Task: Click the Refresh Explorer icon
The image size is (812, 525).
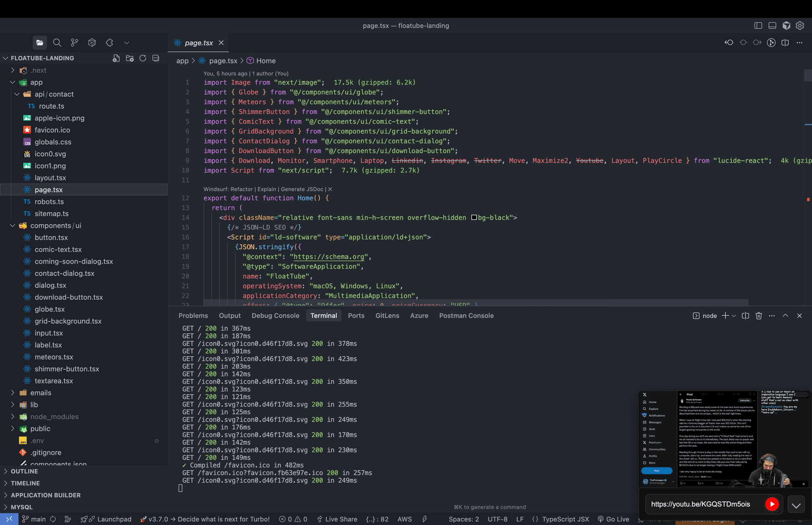Action: (143, 58)
